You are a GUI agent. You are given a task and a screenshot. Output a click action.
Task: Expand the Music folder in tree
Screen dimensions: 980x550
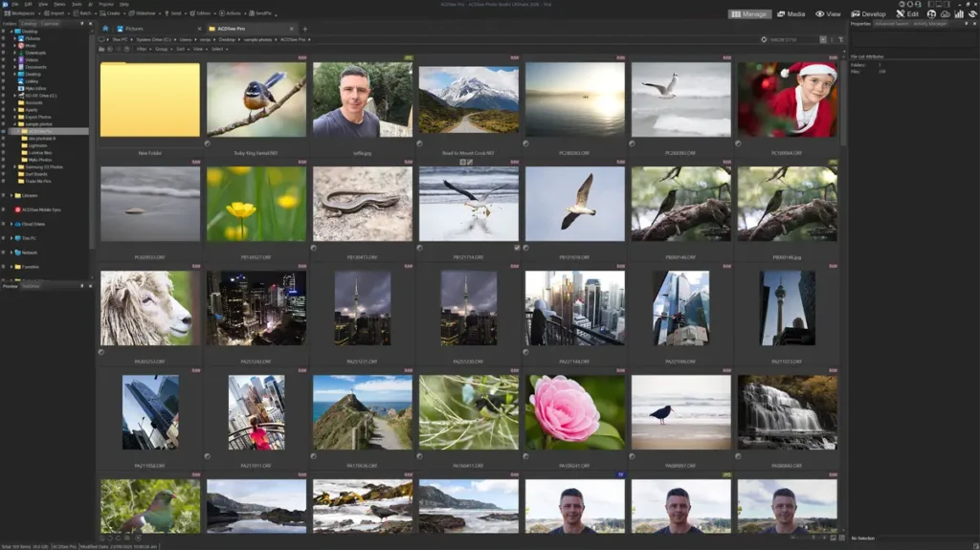coord(15,46)
